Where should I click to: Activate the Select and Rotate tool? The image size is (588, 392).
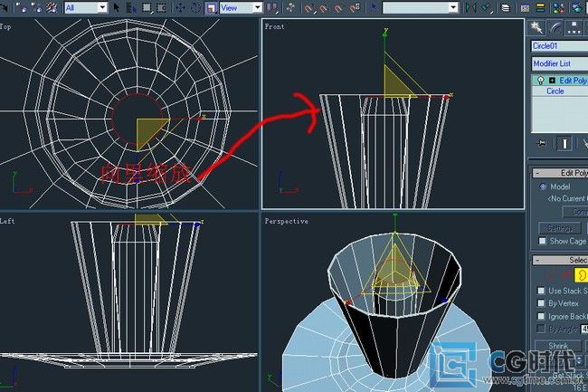coord(195,7)
